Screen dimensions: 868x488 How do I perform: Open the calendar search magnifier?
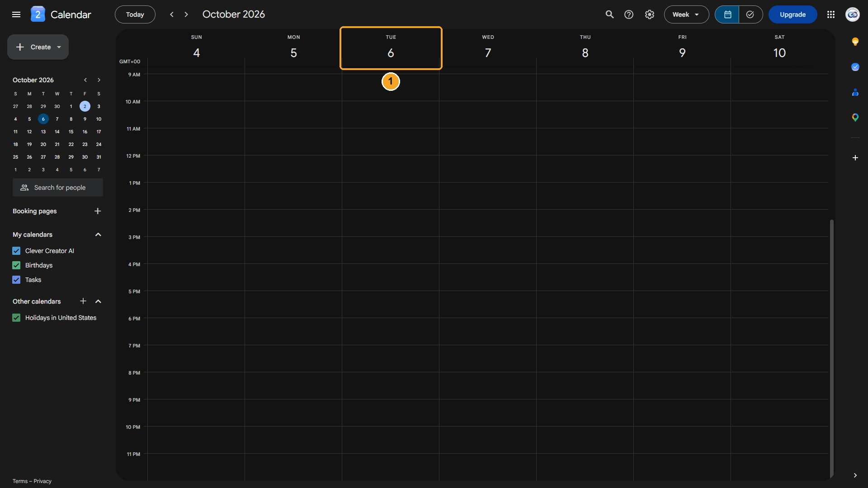(x=609, y=14)
